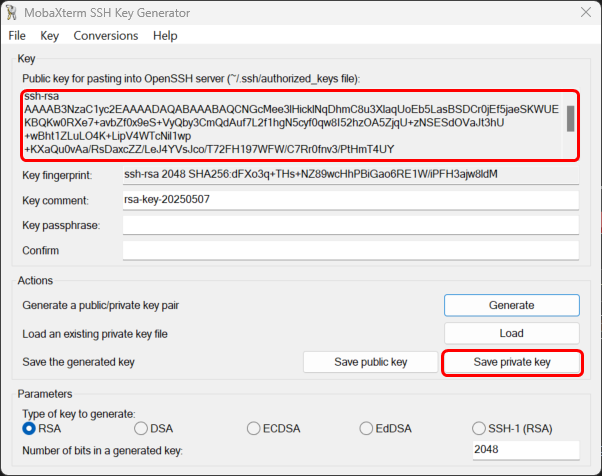Open the Conversions menu
Viewport: 602px width, 476px height.
tap(106, 35)
